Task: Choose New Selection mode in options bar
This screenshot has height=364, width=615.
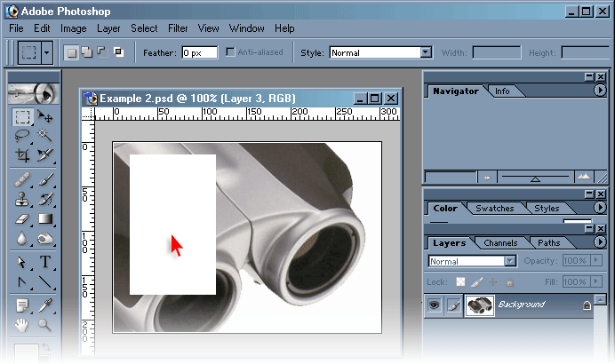Action: [71, 52]
